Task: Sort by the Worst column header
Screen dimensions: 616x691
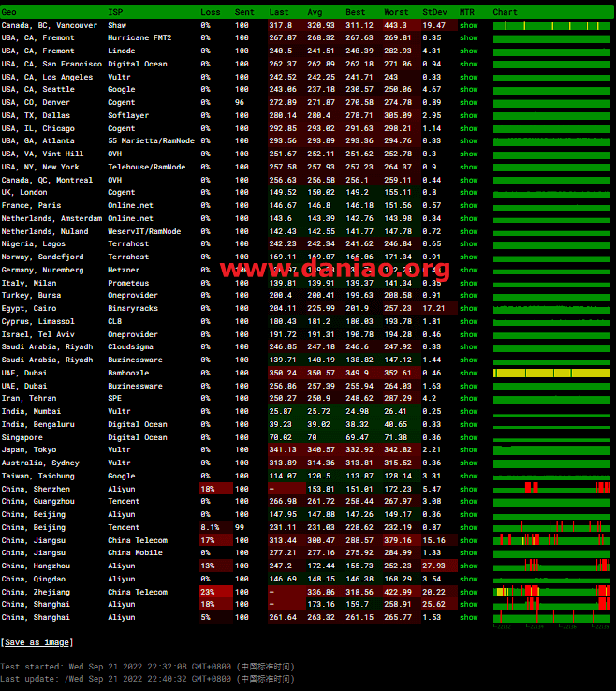Action: click(x=396, y=12)
